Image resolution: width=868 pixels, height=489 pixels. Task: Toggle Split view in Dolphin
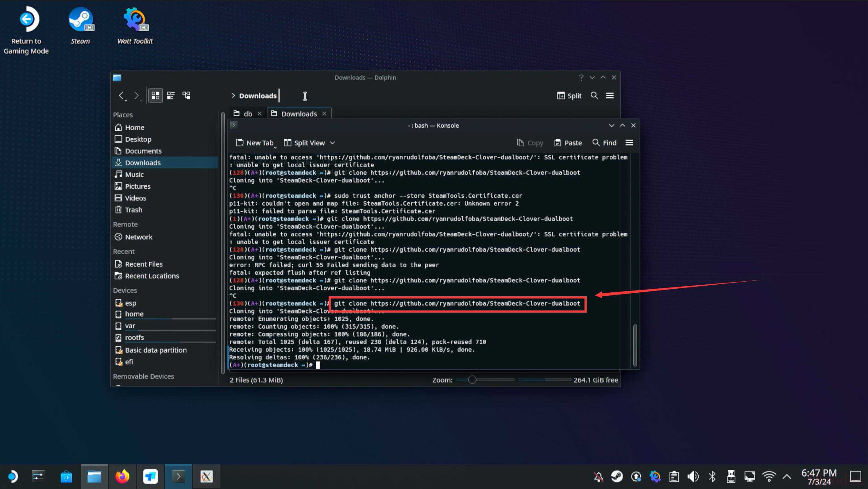(569, 96)
